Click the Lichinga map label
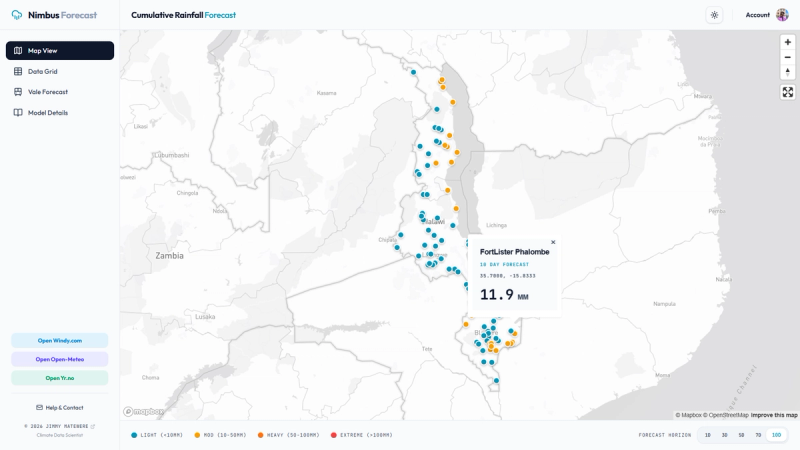The height and width of the screenshot is (450, 800). 496,225
